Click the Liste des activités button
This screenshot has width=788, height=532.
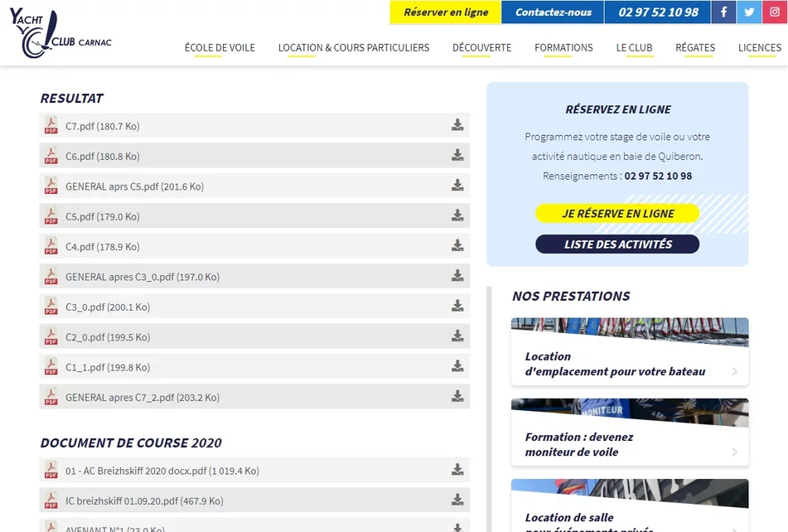point(617,244)
